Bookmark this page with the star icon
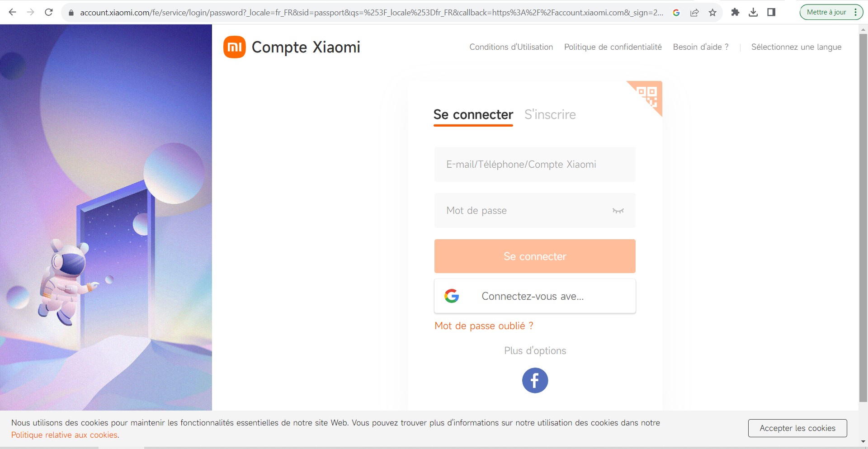This screenshot has height=449, width=868. pyautogui.click(x=712, y=12)
